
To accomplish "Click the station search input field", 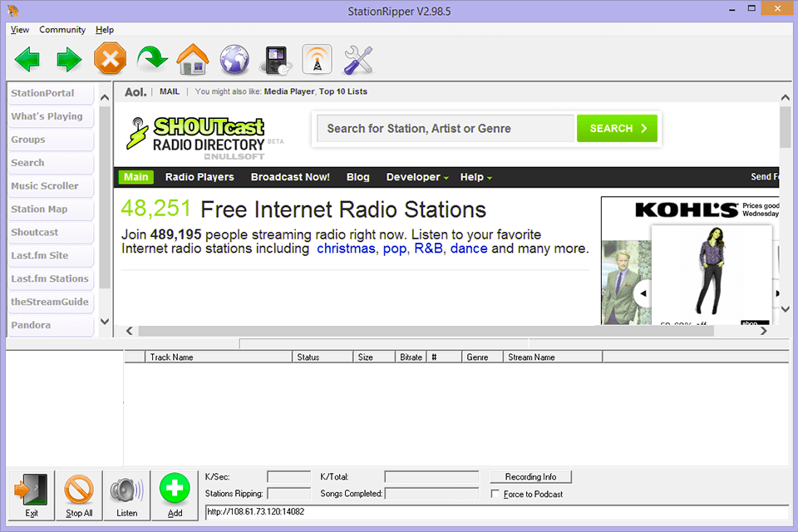I will 446,128.
